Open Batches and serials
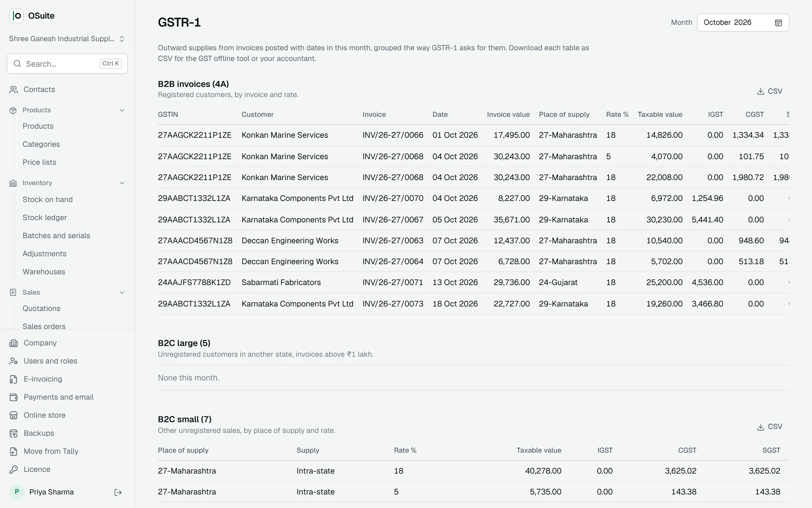812x508 pixels. [x=56, y=236]
